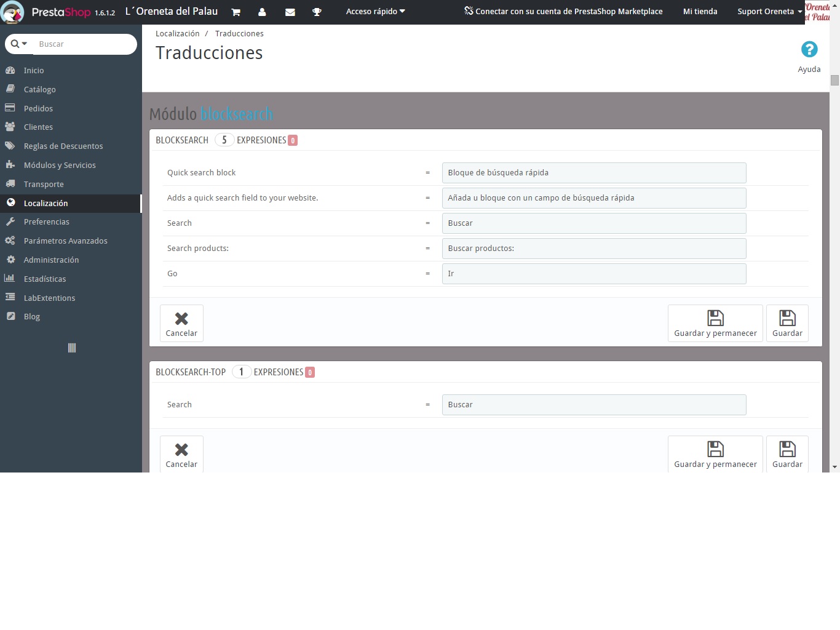Image resolution: width=840 pixels, height=630 pixels.
Task: Cancel changes in BLOCKSEARCH-TOP panel
Action: tap(181, 454)
